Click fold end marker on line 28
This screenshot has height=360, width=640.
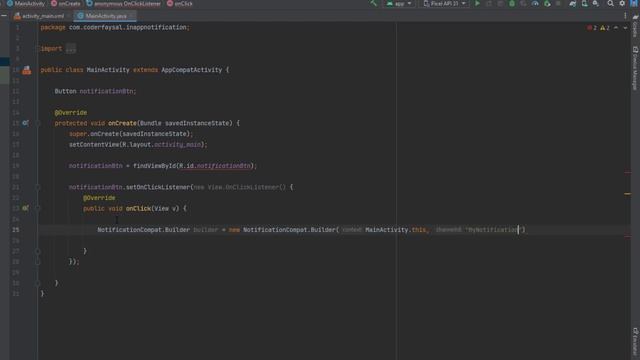click(x=37, y=262)
